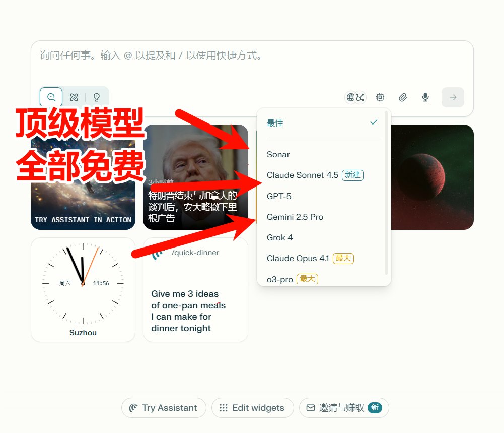
Task: Select the Labs lightbulb mode icon
Action: pyautogui.click(x=97, y=97)
